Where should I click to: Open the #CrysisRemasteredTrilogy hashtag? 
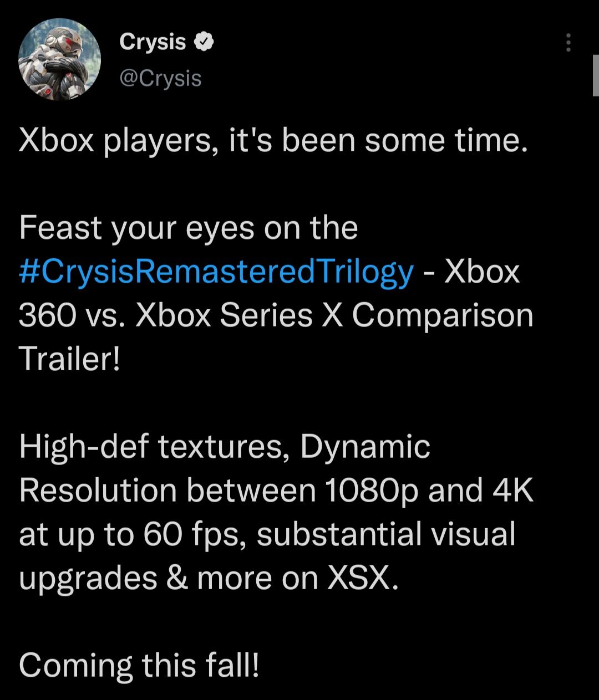click(216, 272)
